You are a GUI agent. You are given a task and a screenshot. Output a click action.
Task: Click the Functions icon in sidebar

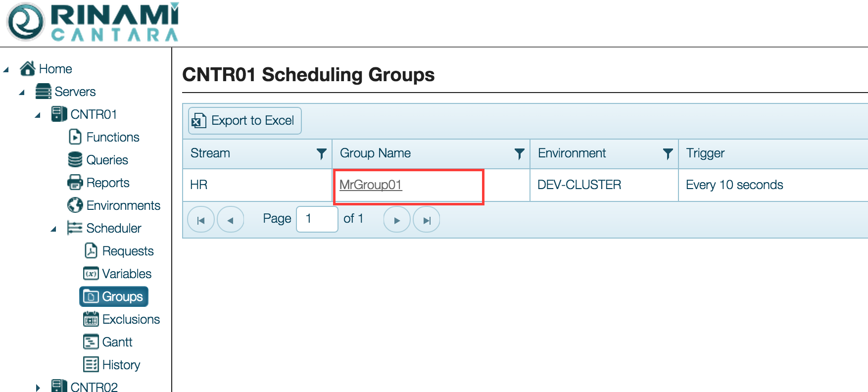coord(75,137)
